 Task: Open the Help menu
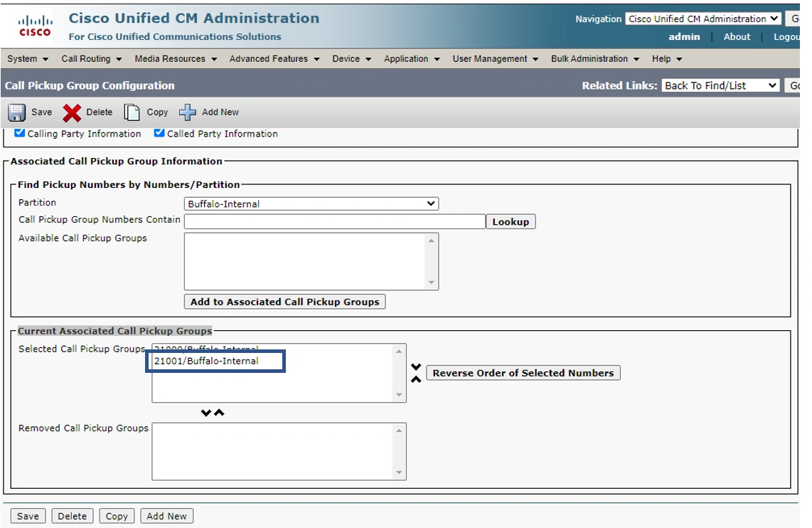[667, 59]
